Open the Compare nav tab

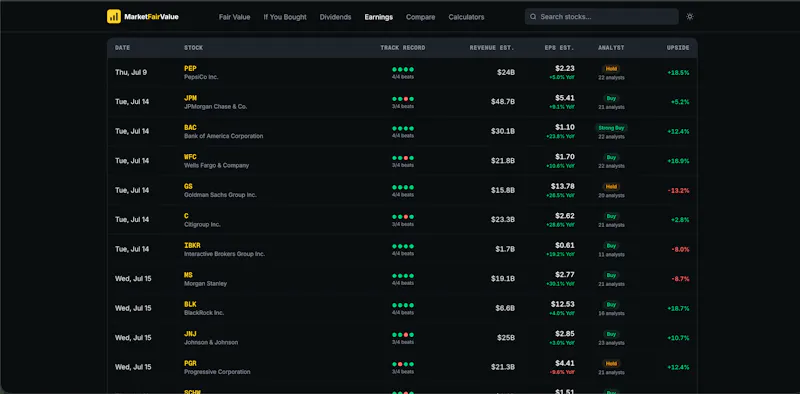click(x=420, y=17)
